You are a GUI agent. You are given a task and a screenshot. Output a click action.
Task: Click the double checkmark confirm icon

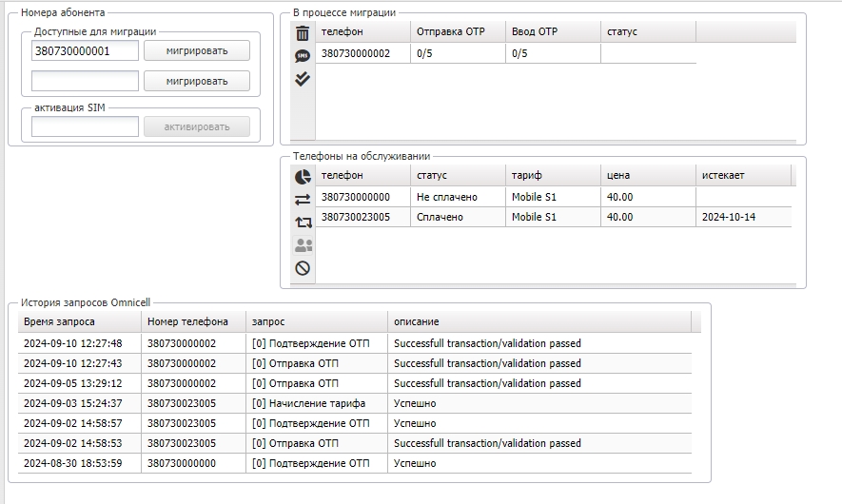(x=303, y=79)
